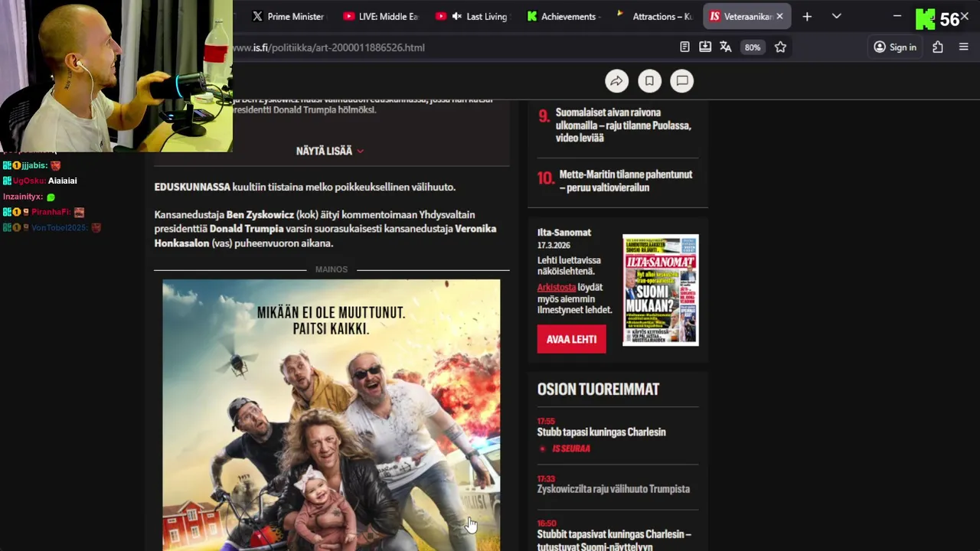The width and height of the screenshot is (980, 551).
Task: Click the movie advertisement poster image
Action: 331,415
